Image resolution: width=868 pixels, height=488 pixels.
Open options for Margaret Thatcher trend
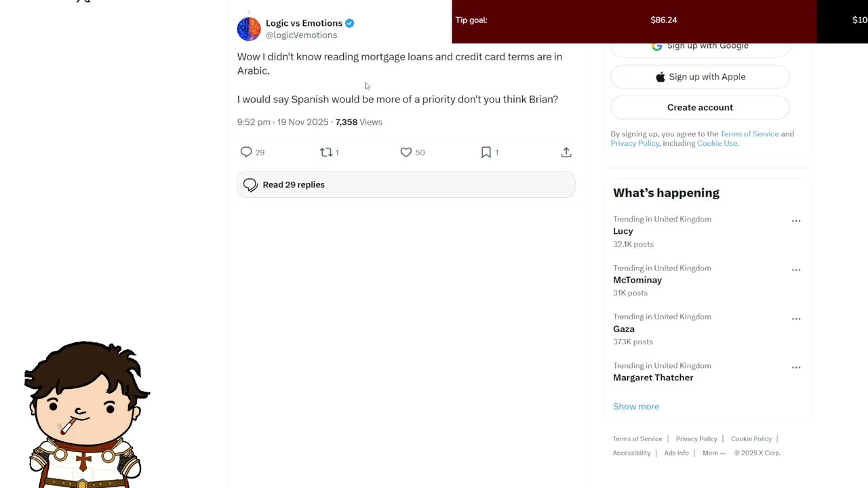(796, 367)
